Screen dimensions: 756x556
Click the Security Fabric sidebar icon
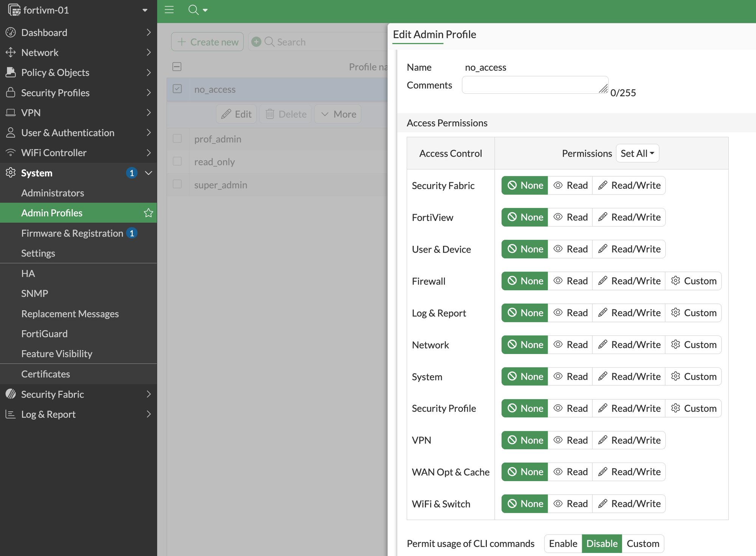pos(11,394)
